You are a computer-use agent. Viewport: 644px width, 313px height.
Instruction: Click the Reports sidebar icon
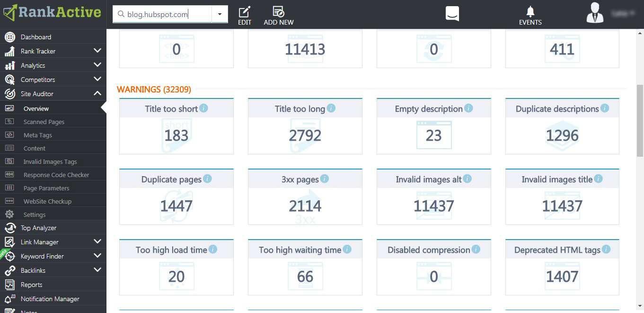click(9, 285)
